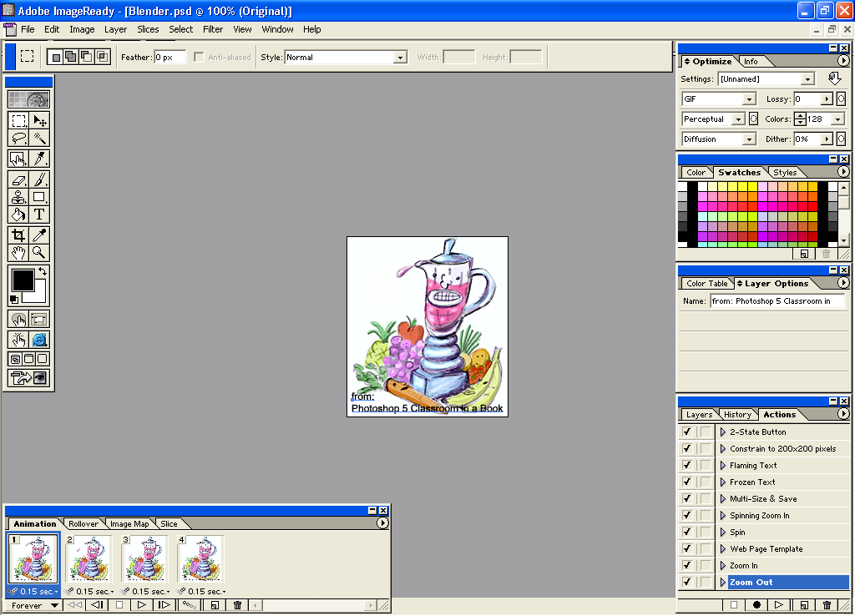The height and width of the screenshot is (616, 855).
Task: Create new animation frame
Action: [215, 604]
